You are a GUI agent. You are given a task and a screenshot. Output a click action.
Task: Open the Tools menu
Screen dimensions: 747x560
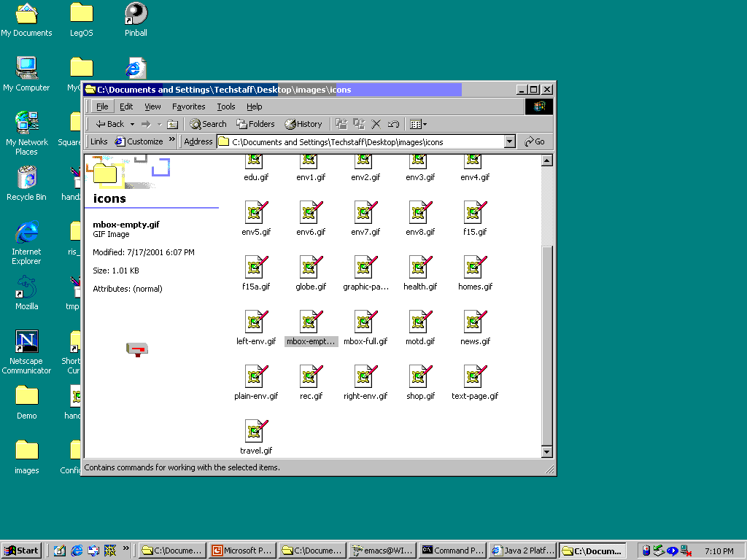(x=226, y=106)
